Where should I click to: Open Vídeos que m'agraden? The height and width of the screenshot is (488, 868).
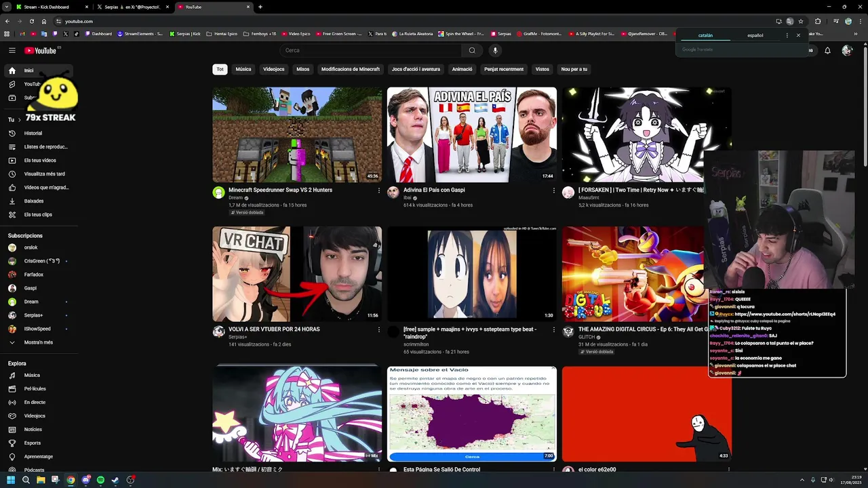[38, 188]
